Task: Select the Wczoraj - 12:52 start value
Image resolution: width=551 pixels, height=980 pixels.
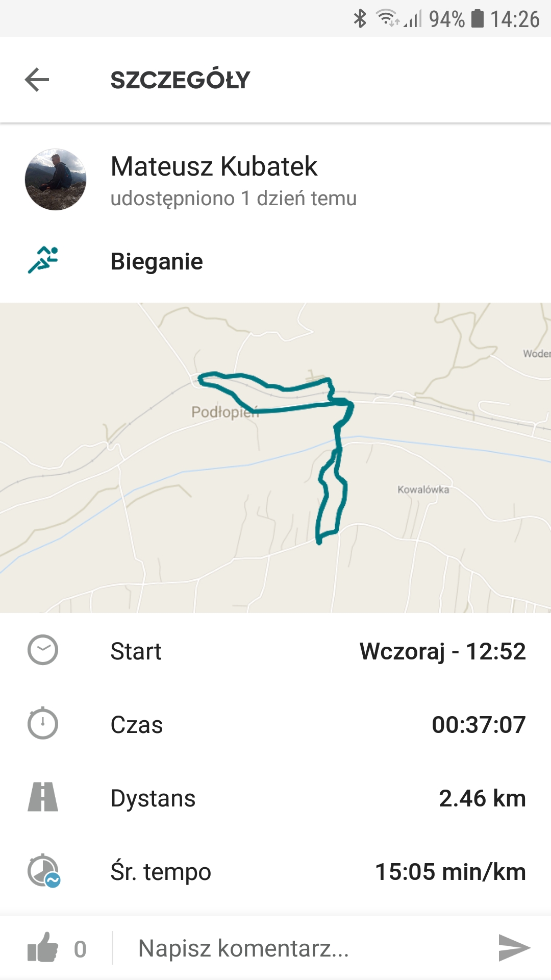Action: pyautogui.click(x=442, y=651)
